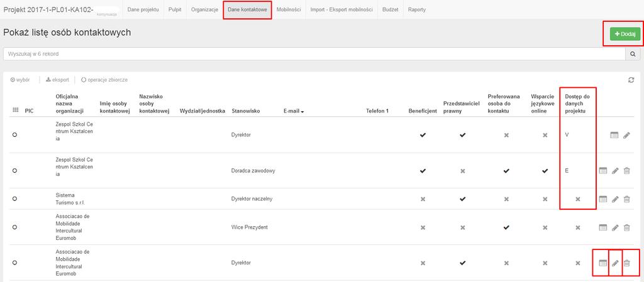Switch to the Organizacje tab
Image resolution: width=644 pixels, height=282 pixels.
click(x=204, y=9)
